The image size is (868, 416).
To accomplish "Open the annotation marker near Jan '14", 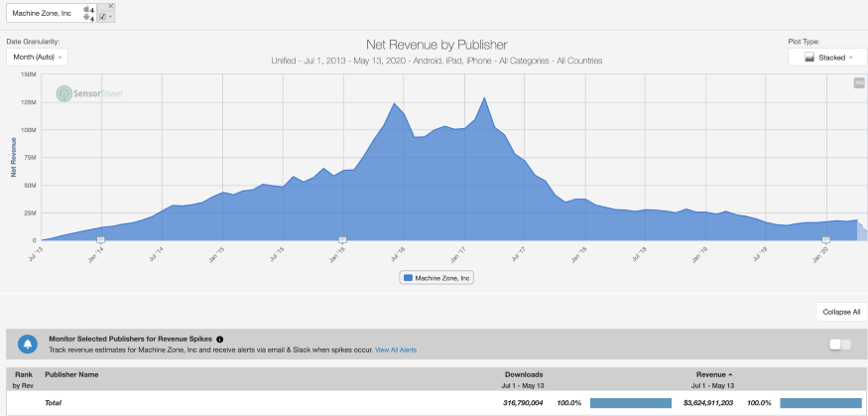I will click(x=101, y=240).
